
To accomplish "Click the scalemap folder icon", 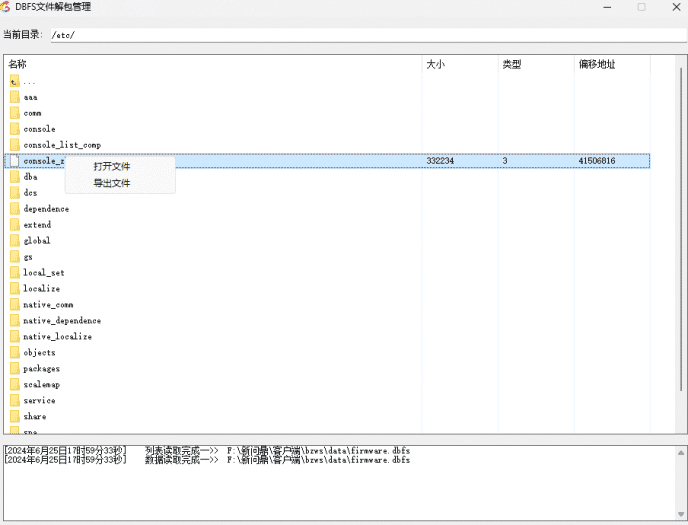I will pyautogui.click(x=14, y=384).
